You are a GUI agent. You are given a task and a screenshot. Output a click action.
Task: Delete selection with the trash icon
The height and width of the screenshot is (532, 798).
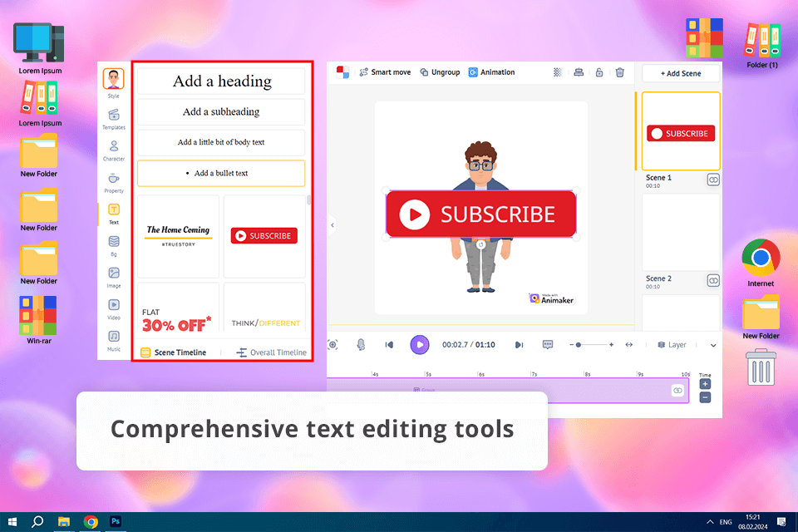[620, 72]
